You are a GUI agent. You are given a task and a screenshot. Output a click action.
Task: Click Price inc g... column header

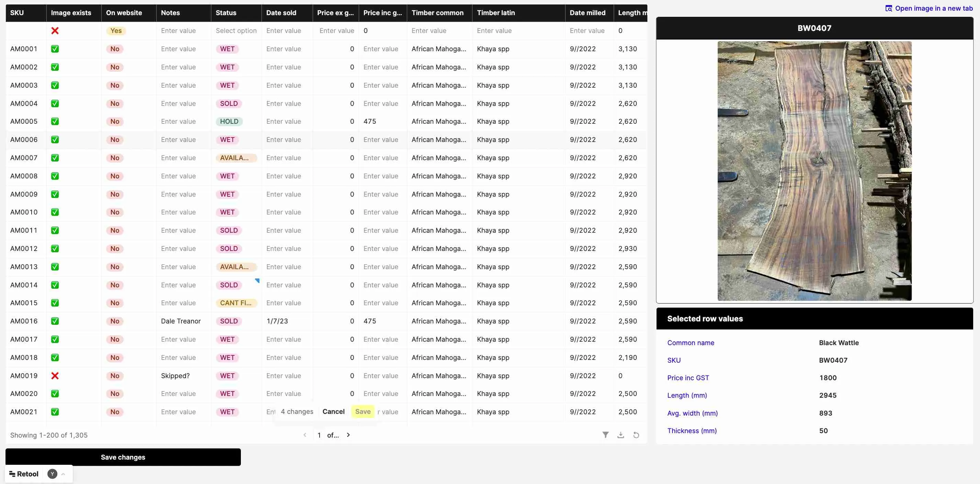[x=383, y=13]
